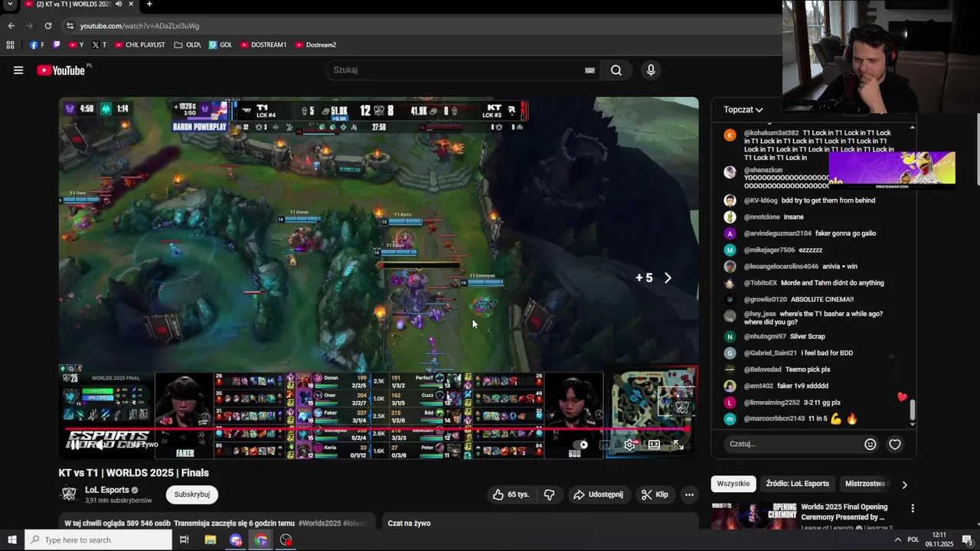
Task: Click the #Worlds2025 hashtag link
Action: [x=319, y=523]
